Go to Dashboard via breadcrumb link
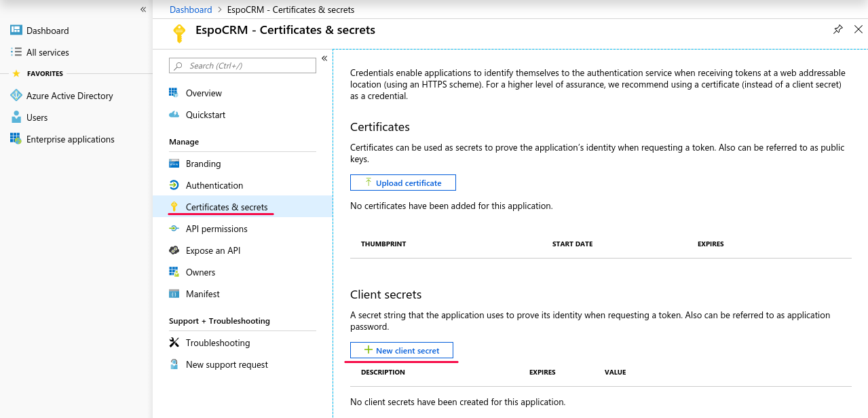 tap(191, 9)
